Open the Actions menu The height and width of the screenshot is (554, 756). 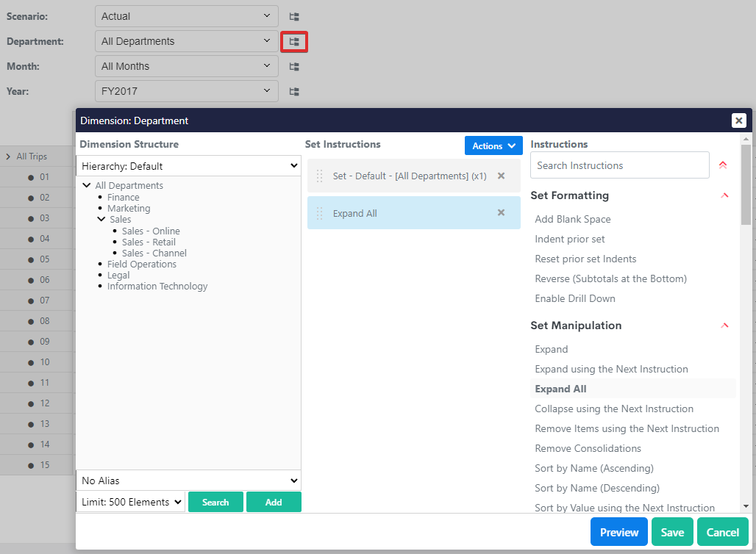(493, 146)
